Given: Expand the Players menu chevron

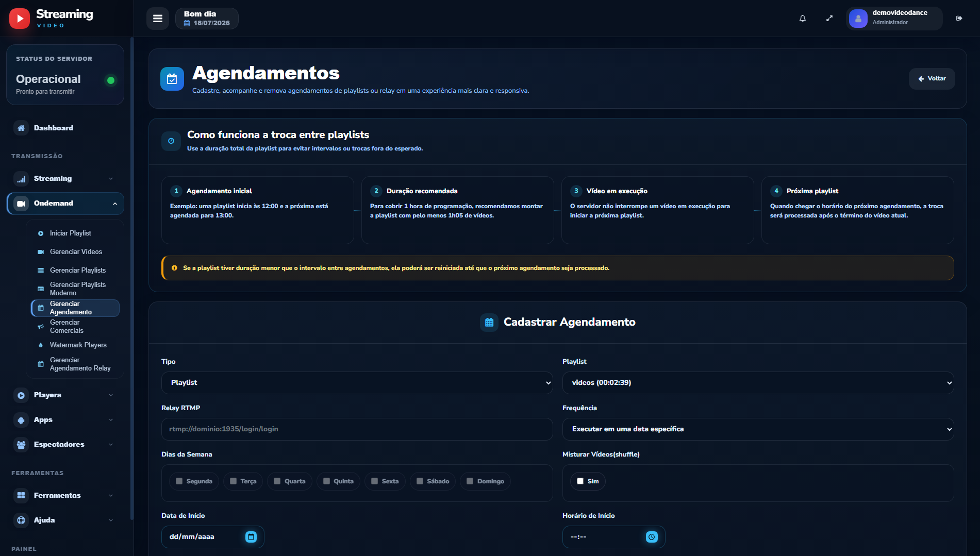Looking at the screenshot, I should tap(111, 395).
